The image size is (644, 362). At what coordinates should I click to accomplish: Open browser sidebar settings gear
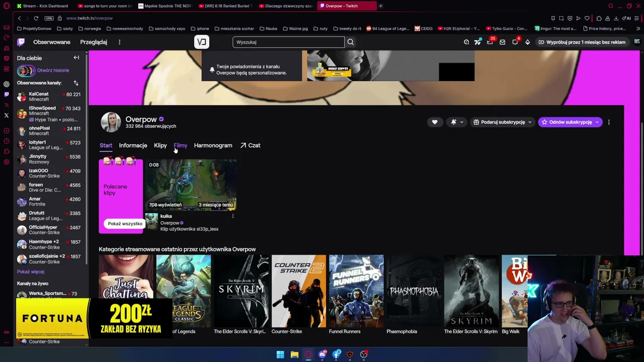6,162
